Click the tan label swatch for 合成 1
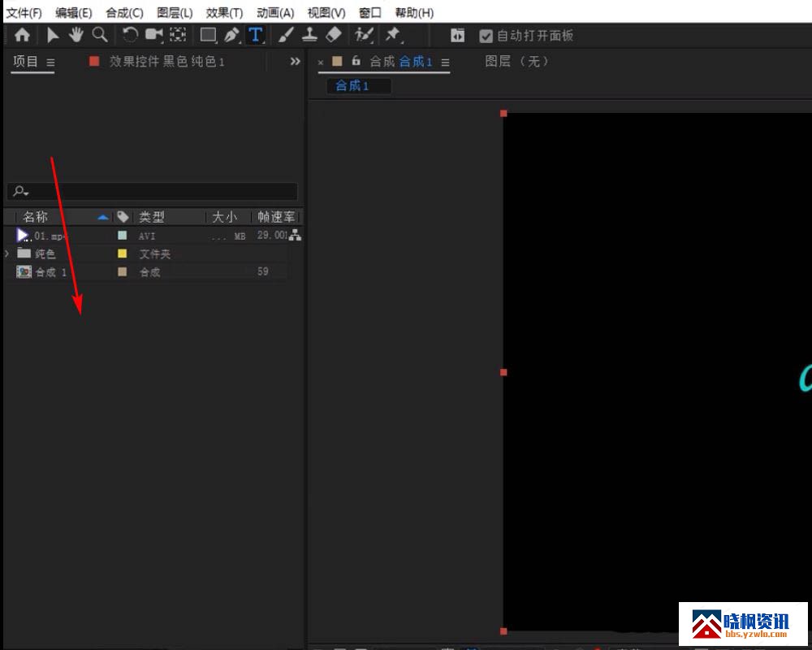 (x=123, y=271)
